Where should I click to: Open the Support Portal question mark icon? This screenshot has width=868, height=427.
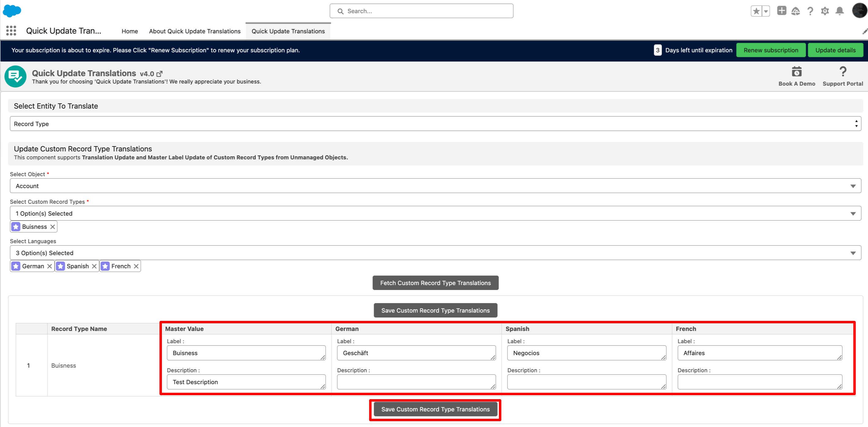842,72
